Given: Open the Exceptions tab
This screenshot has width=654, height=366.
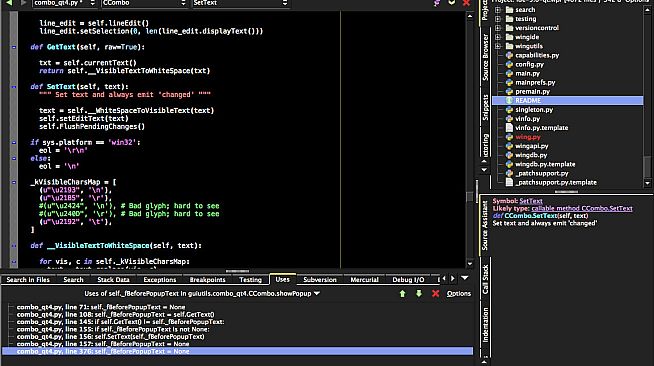Looking at the screenshot, I should (160, 280).
